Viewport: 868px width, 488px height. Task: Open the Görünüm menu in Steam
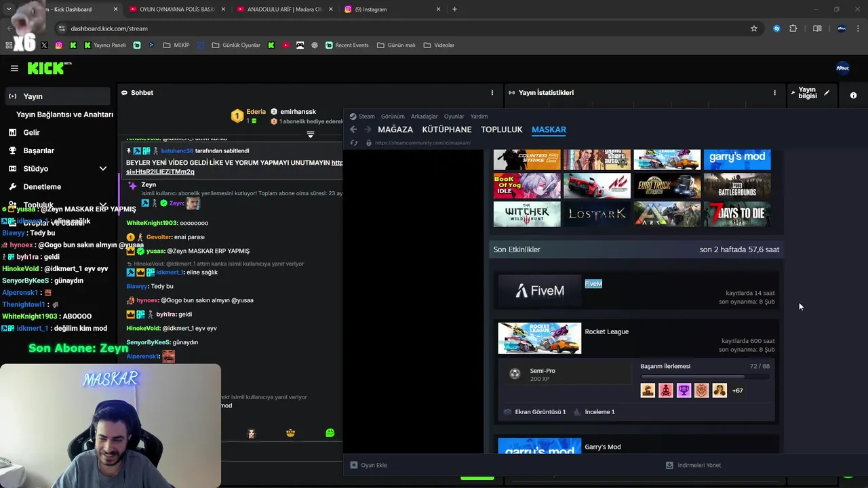pos(393,117)
